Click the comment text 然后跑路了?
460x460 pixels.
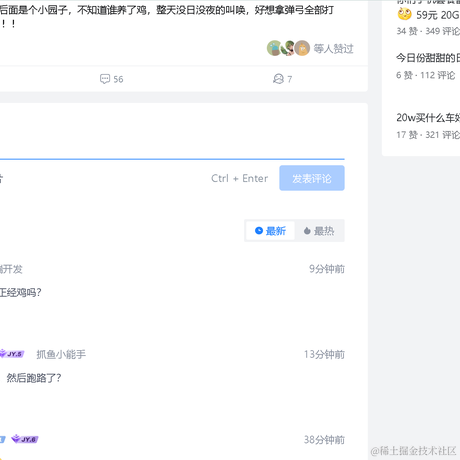click(x=34, y=378)
